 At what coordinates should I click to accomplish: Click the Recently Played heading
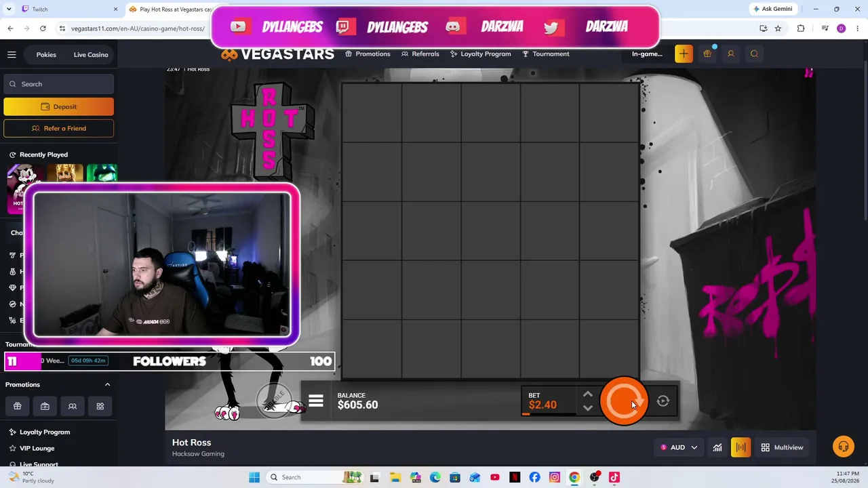coord(43,155)
